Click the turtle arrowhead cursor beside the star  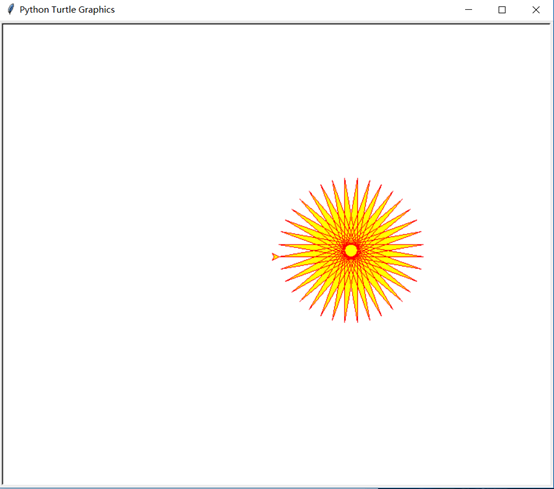click(275, 257)
